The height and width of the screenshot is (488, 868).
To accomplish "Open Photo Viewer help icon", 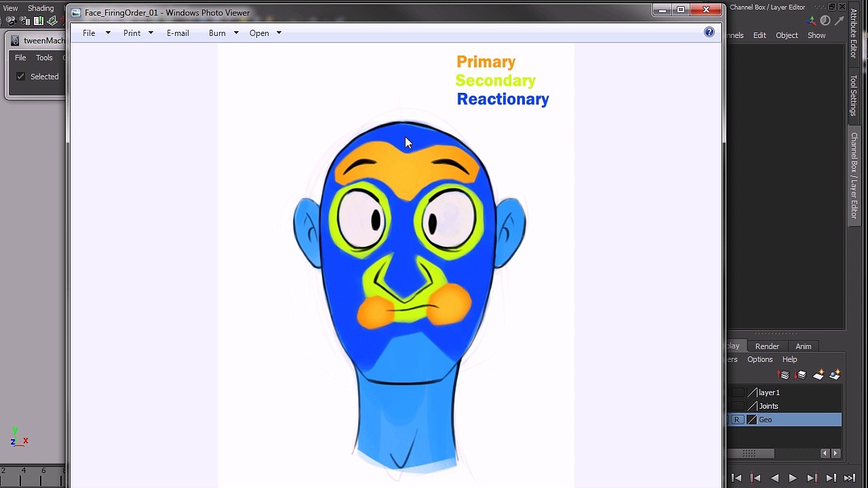I will coord(709,32).
